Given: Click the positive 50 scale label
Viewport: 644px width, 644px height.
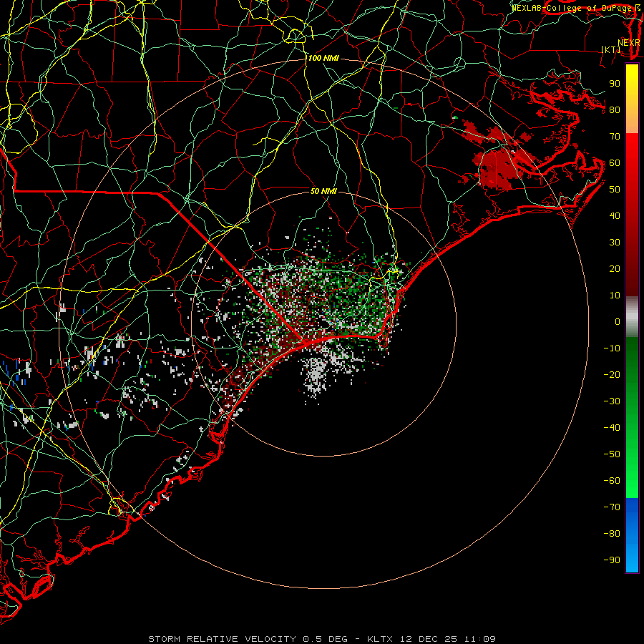Looking at the screenshot, I should pyautogui.click(x=615, y=190).
